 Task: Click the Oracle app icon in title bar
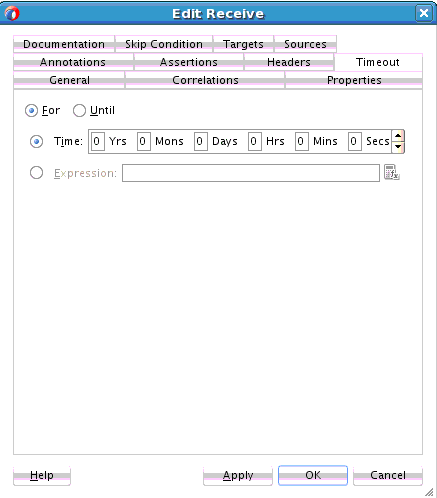pos(12,13)
